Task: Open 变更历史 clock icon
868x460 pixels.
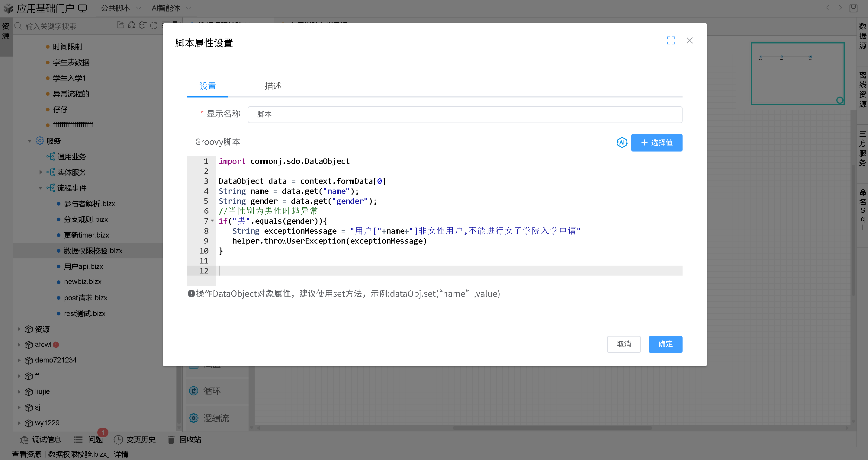Action: pos(118,439)
